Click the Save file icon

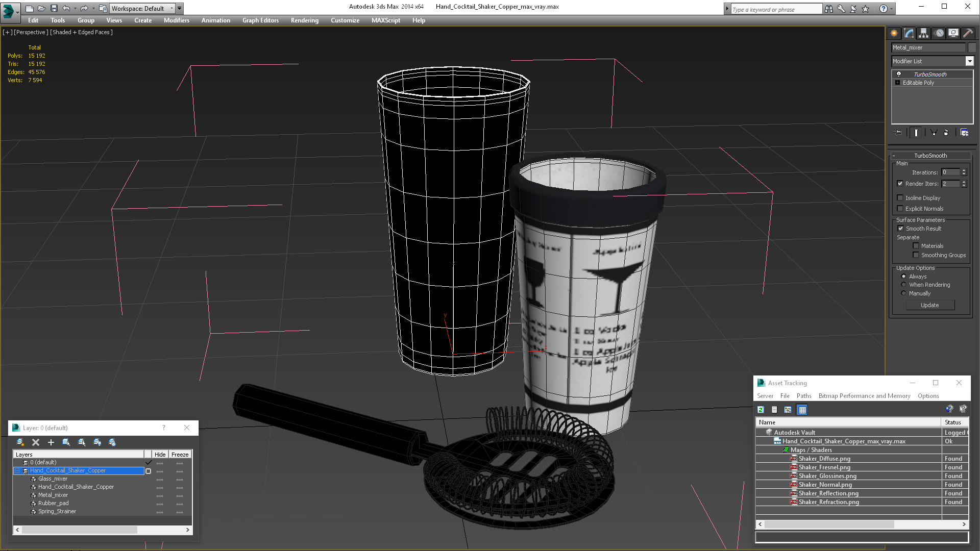54,8
